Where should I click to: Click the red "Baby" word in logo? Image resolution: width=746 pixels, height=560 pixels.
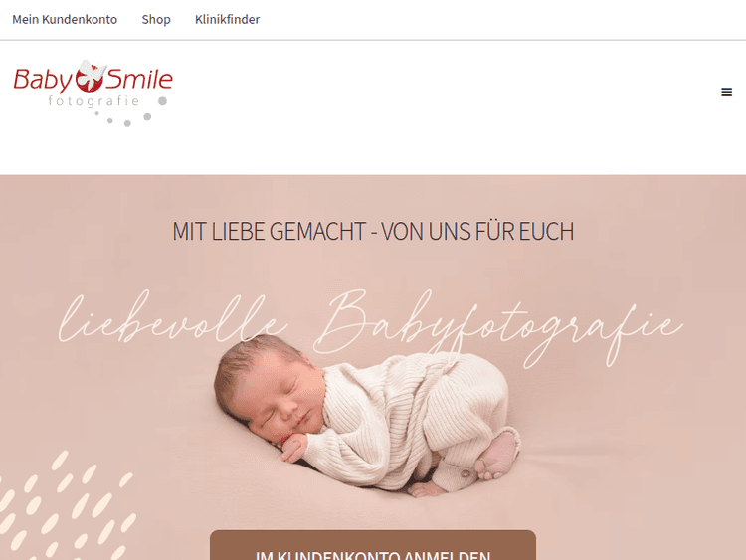coord(43,80)
